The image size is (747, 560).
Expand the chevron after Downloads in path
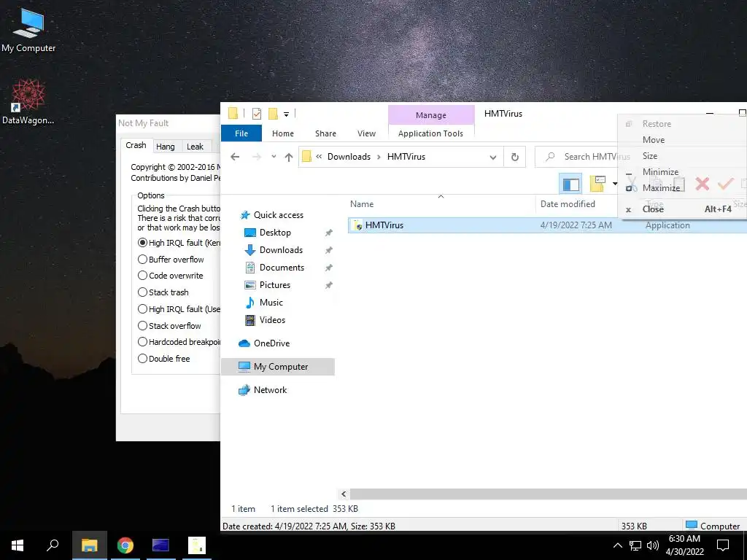point(379,157)
